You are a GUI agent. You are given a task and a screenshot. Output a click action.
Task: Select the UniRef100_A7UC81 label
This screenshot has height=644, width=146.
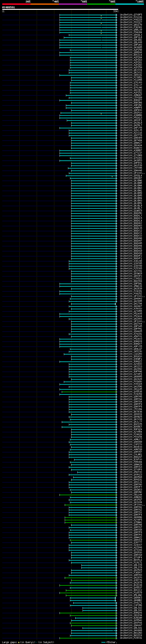click(131, 334)
